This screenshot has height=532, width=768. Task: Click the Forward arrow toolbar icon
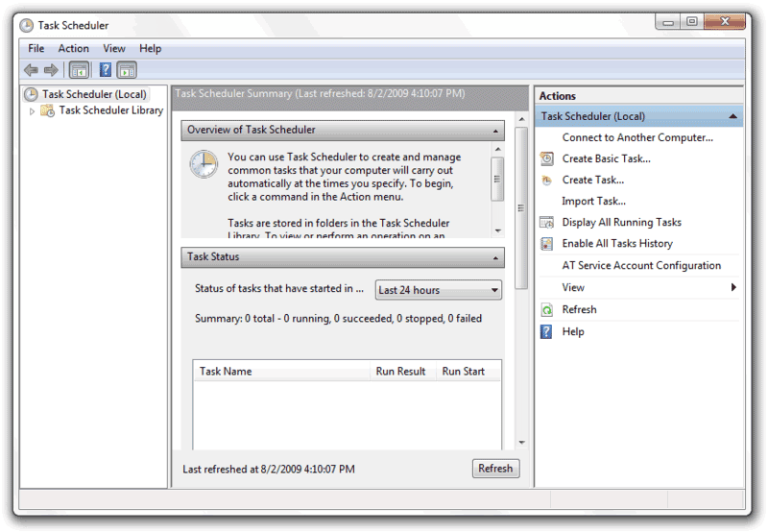(x=51, y=70)
